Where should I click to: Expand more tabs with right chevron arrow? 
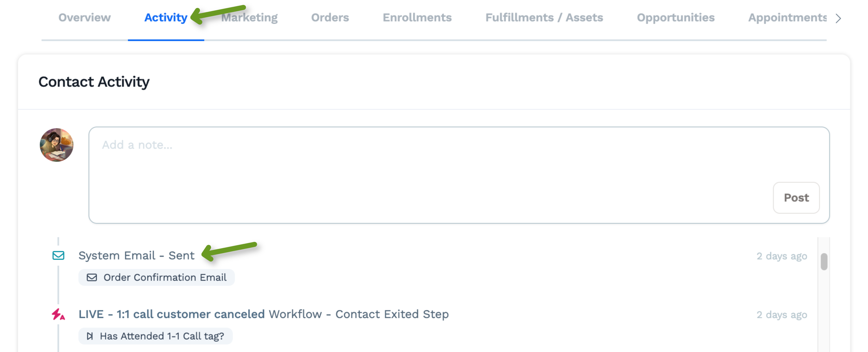(x=838, y=18)
